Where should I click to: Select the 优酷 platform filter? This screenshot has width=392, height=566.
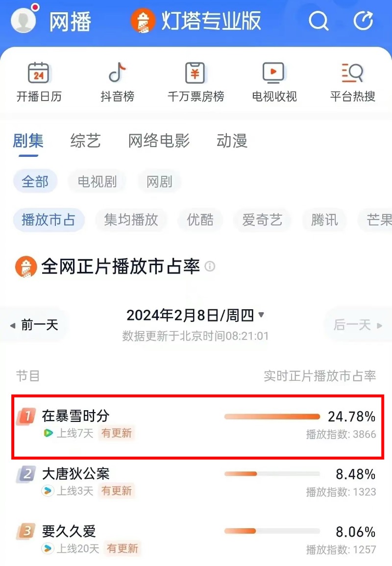pyautogui.click(x=200, y=220)
